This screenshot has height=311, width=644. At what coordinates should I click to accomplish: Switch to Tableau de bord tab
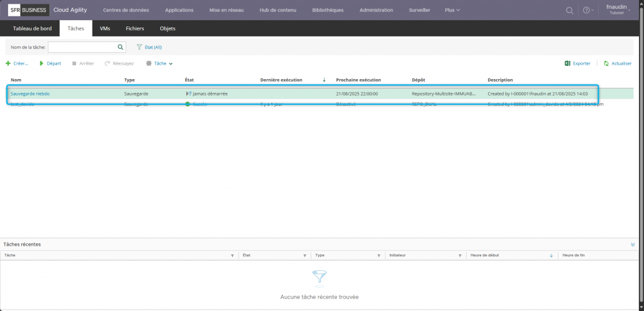(33, 28)
